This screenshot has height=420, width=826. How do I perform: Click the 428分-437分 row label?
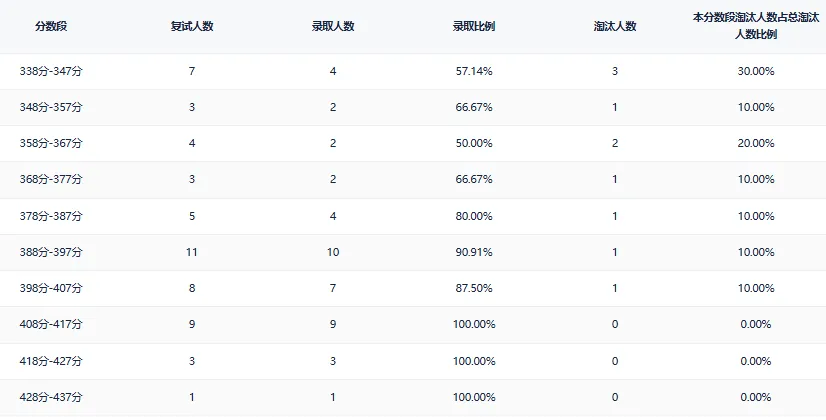click(x=51, y=397)
